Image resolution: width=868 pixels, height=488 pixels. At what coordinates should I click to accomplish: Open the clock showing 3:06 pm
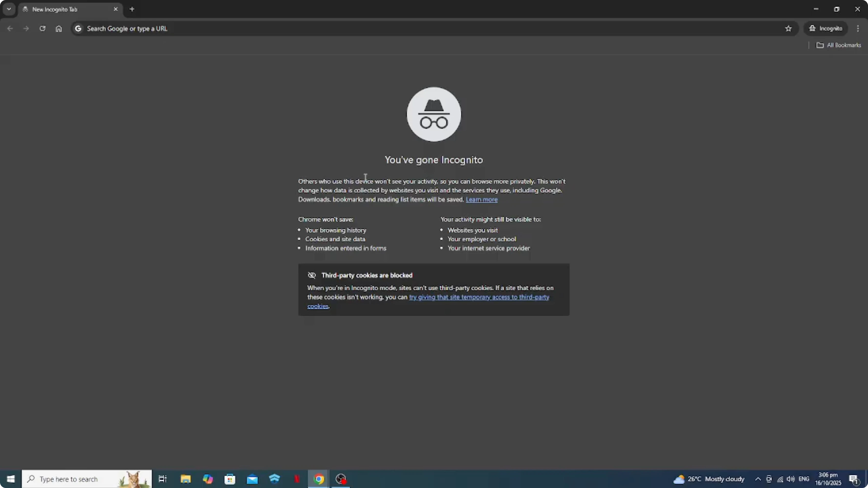coord(828,479)
